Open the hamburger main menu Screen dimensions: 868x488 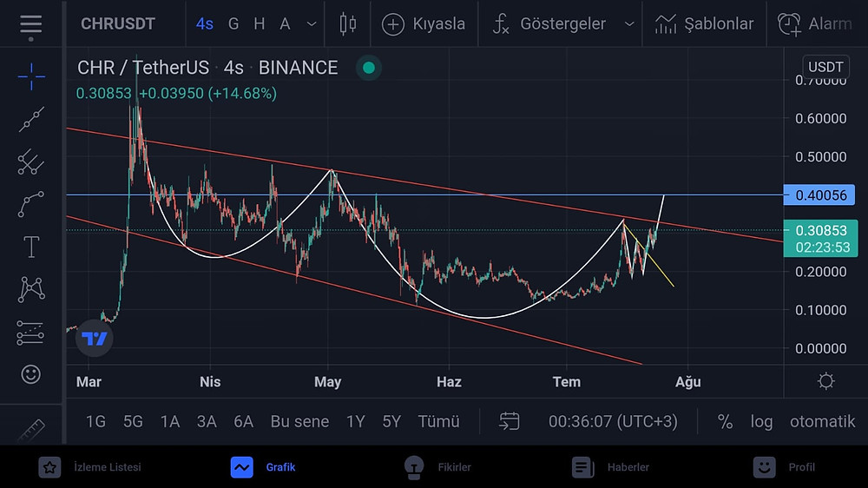[x=30, y=25]
